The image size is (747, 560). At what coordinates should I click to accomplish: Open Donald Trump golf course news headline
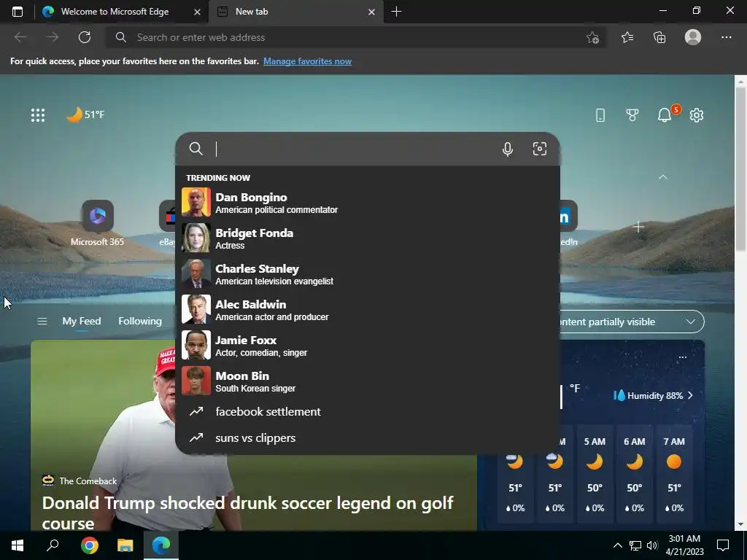248,513
